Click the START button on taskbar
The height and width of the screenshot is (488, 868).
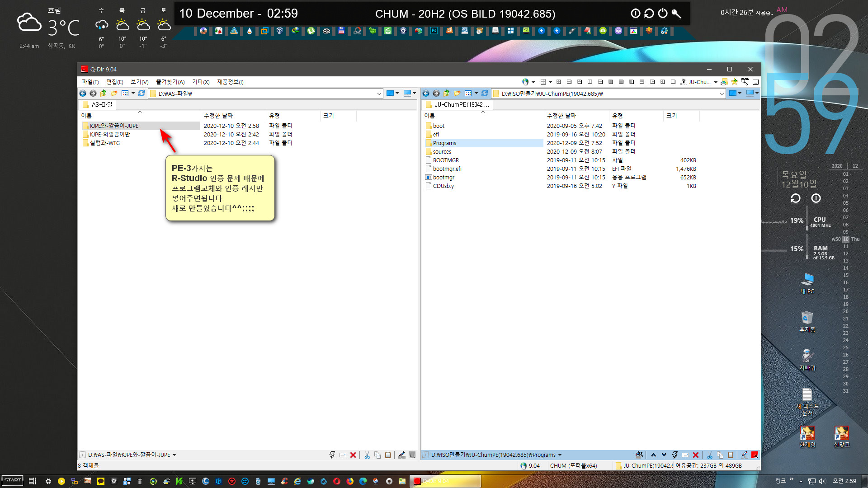(13, 481)
